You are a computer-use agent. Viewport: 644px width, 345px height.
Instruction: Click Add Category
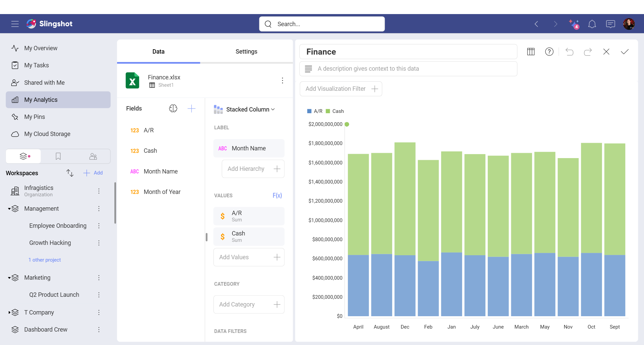point(249,304)
